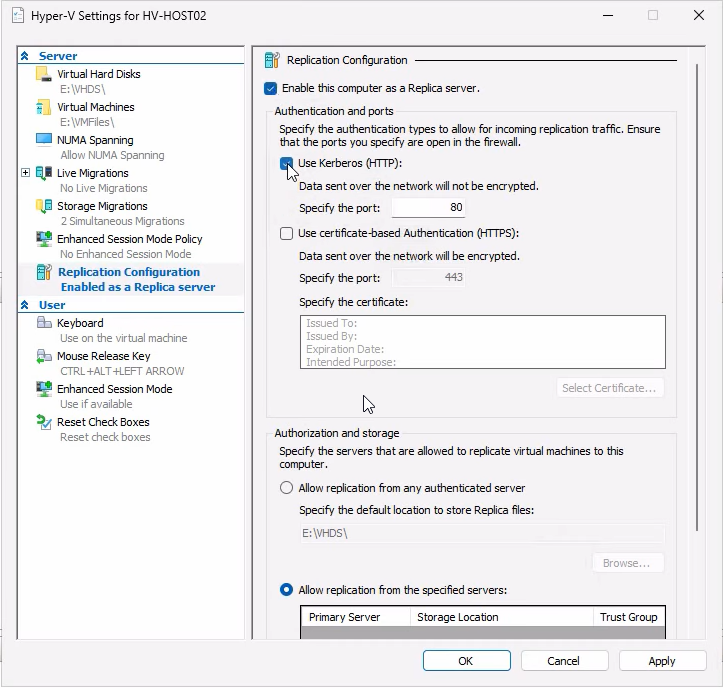This screenshot has height=688, width=723.
Task: Click the Storage Migrations icon
Action: 44,206
